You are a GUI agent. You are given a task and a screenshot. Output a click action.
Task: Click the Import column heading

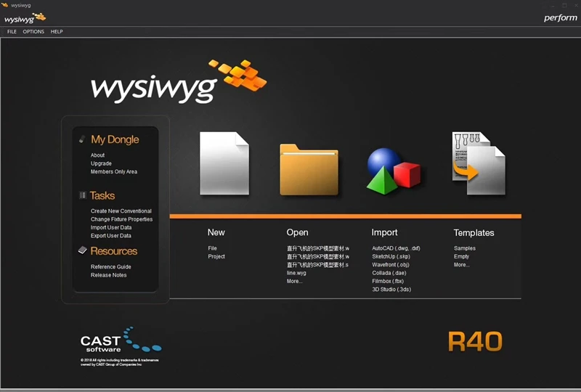pyautogui.click(x=384, y=232)
